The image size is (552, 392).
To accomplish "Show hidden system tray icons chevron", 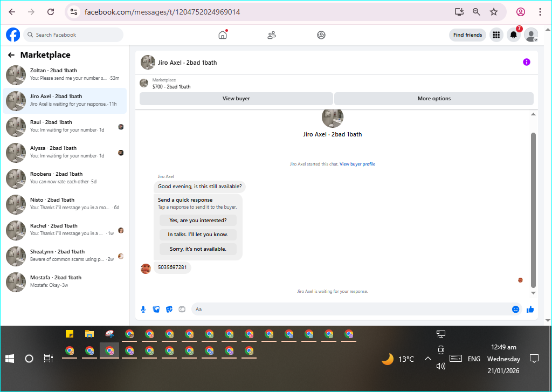I will (427, 359).
